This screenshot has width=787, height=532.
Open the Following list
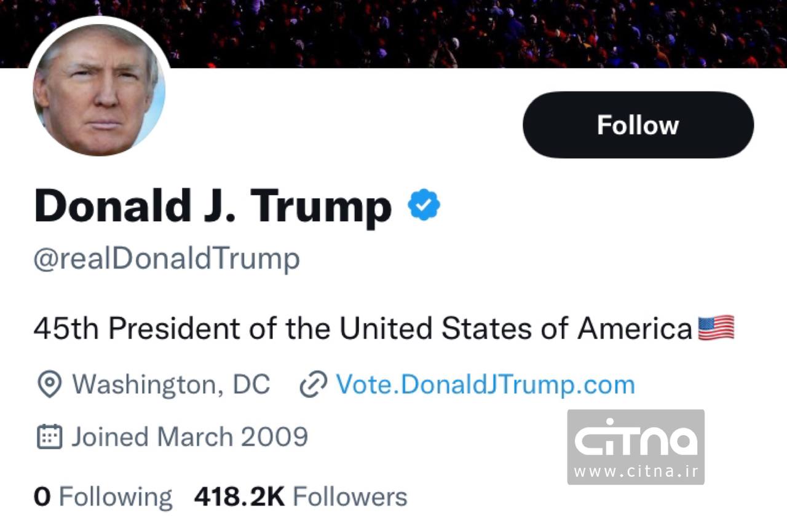coord(116,496)
